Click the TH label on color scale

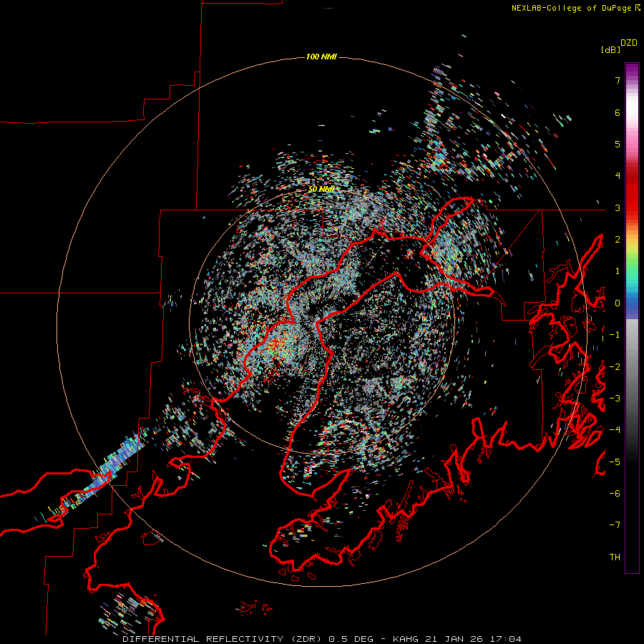(x=615, y=557)
